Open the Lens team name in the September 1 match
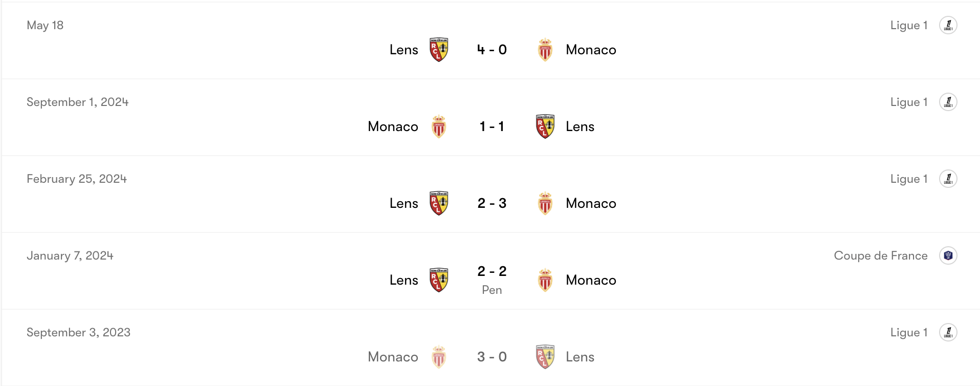Viewport: 980px width, 386px height. pos(580,126)
